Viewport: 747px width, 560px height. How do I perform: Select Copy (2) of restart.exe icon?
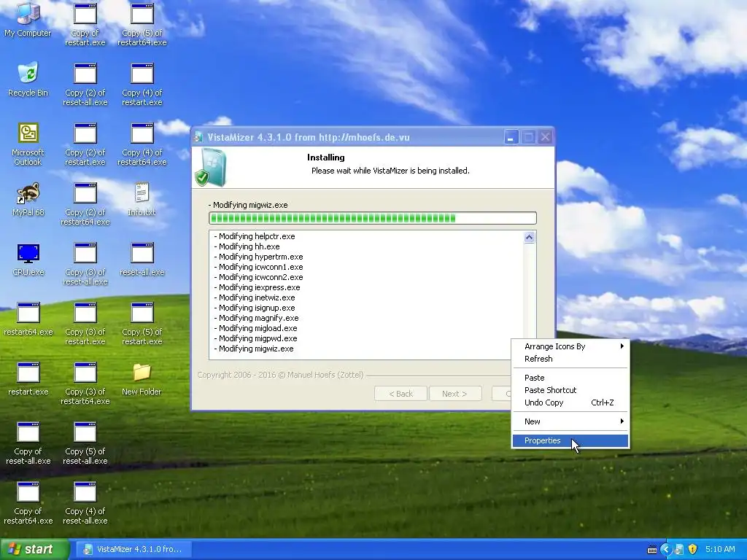[85, 144]
